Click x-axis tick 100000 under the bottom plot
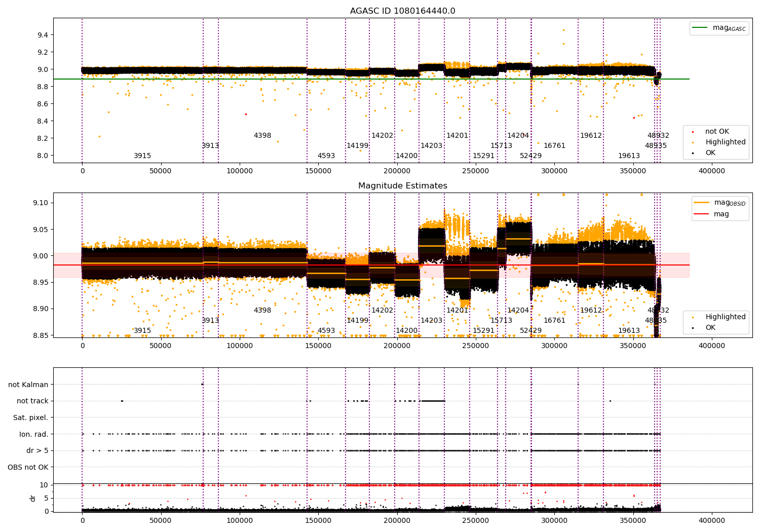This screenshot has width=760, height=532. tap(240, 520)
